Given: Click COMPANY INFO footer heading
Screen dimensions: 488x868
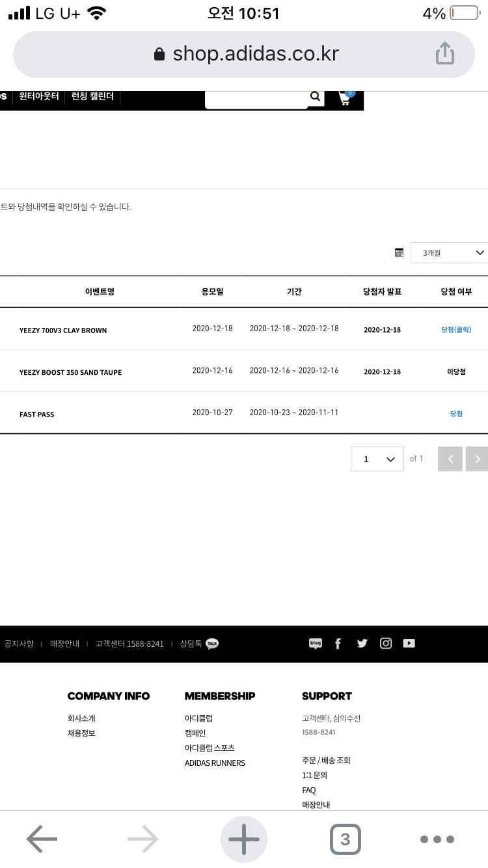Looking at the screenshot, I should [x=109, y=696].
